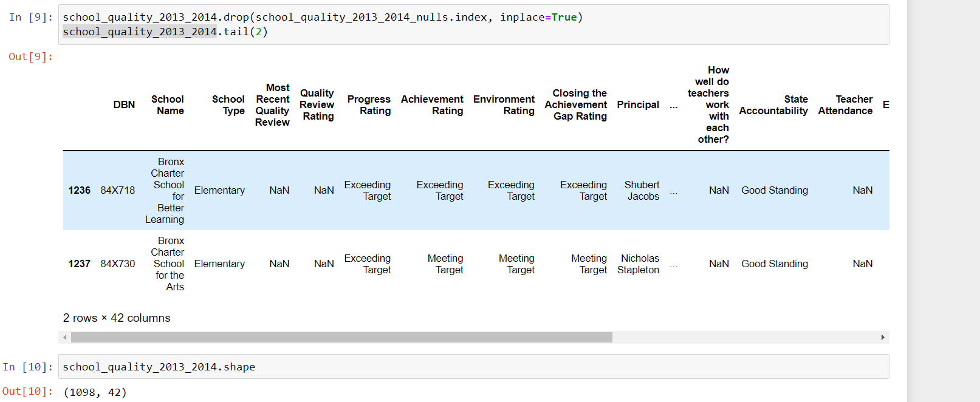Click the Teacher Attendance column header
The height and width of the screenshot is (402, 980).
(x=845, y=104)
